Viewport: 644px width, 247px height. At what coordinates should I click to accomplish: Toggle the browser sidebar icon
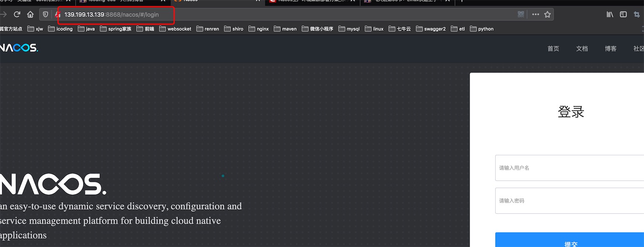click(623, 14)
